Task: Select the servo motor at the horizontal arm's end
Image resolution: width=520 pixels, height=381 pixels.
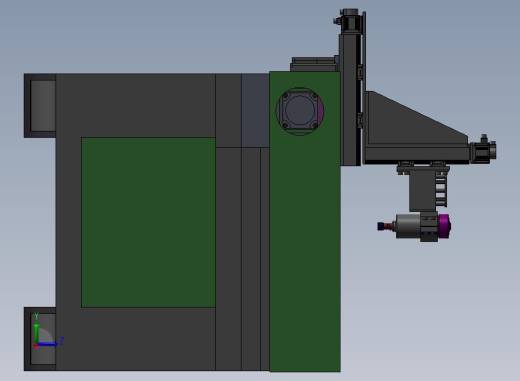Action: 483,149
